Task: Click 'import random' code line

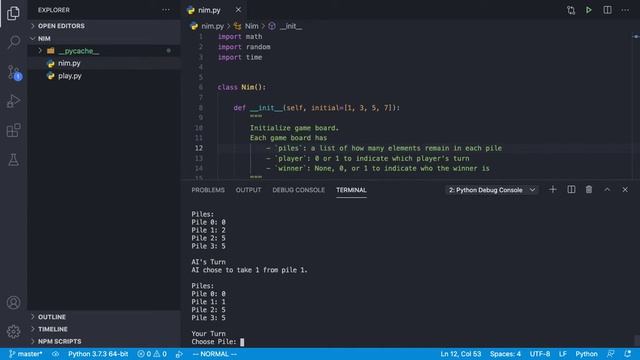Action: 244,47
